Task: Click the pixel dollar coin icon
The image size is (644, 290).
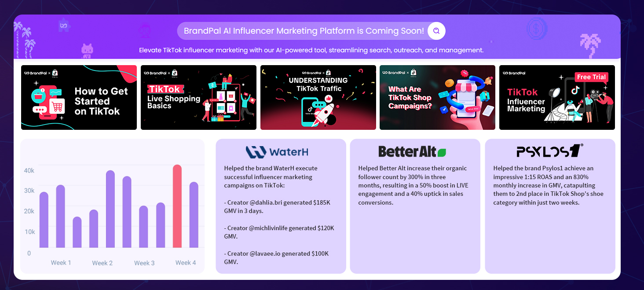Action: pos(537,28)
